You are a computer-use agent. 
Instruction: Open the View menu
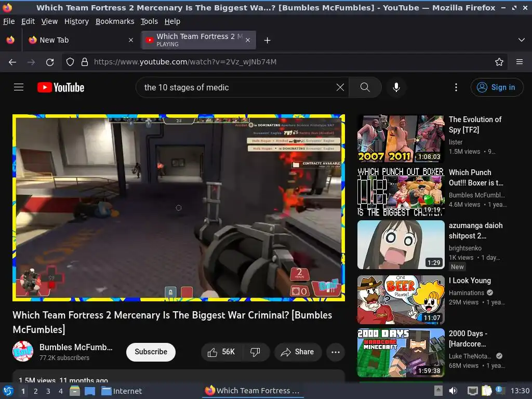[x=49, y=21]
